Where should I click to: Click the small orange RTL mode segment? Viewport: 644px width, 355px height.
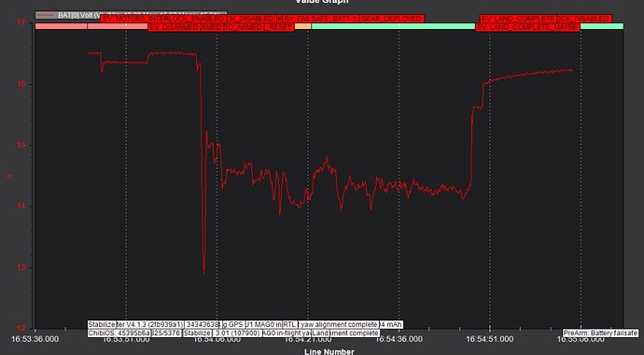pyautogui.click(x=302, y=26)
